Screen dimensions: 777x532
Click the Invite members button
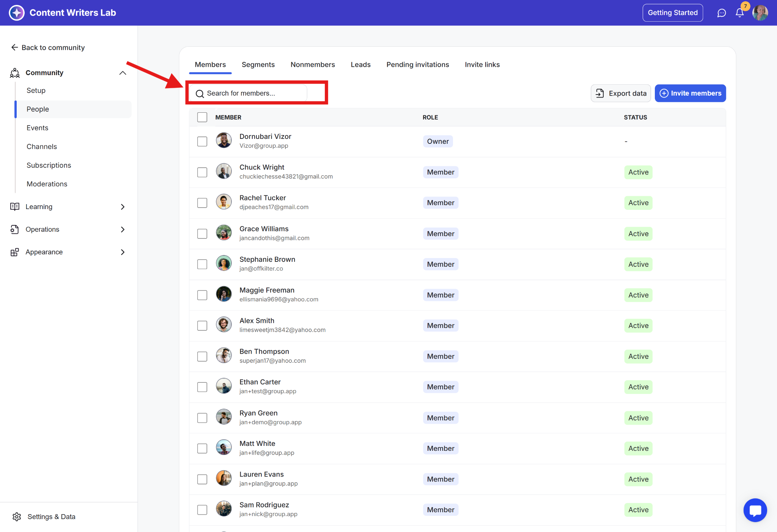(690, 93)
